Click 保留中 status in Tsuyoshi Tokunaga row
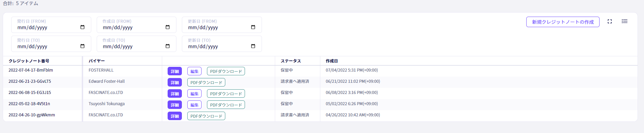This screenshot has height=133, width=644. pos(287,104)
